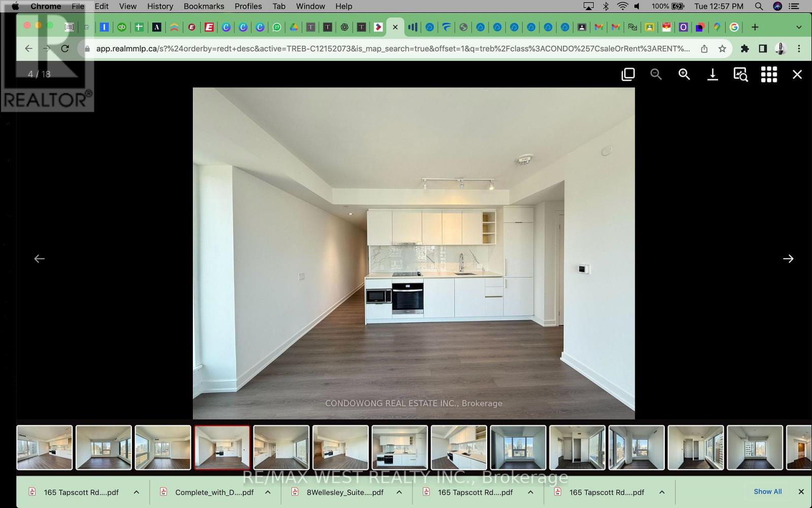Open the Bookmarks menu
Image resolution: width=812 pixels, height=508 pixels.
coord(204,6)
